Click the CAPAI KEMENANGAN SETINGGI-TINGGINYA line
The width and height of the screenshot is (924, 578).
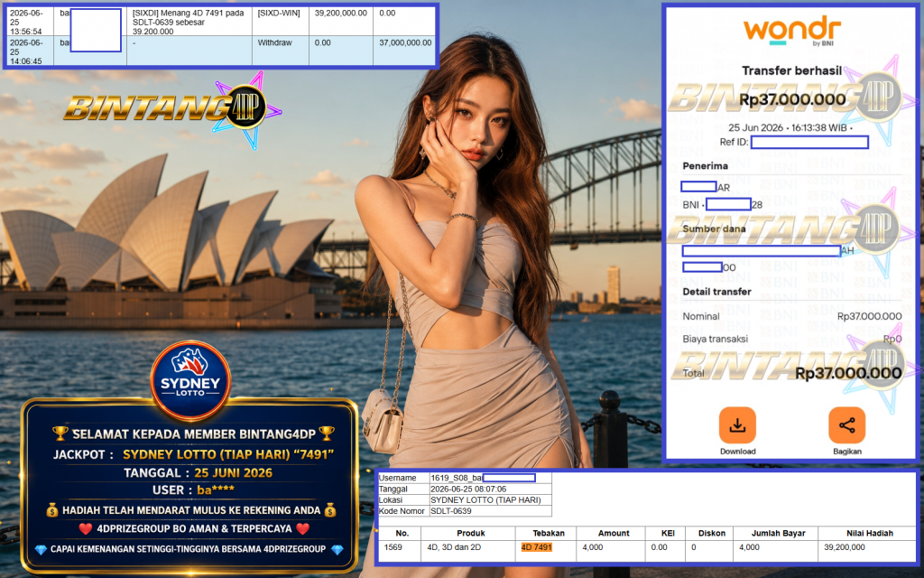(x=189, y=549)
